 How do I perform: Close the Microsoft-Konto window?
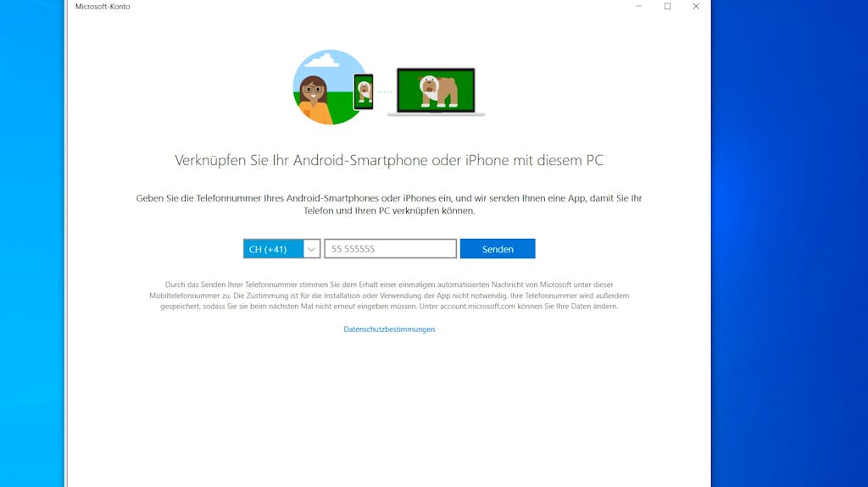coord(696,7)
